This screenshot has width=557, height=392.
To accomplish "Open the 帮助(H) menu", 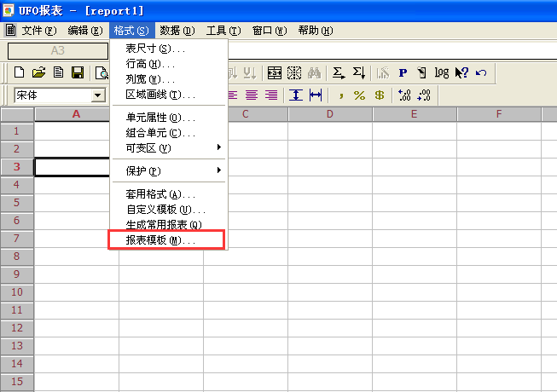I will point(316,31).
